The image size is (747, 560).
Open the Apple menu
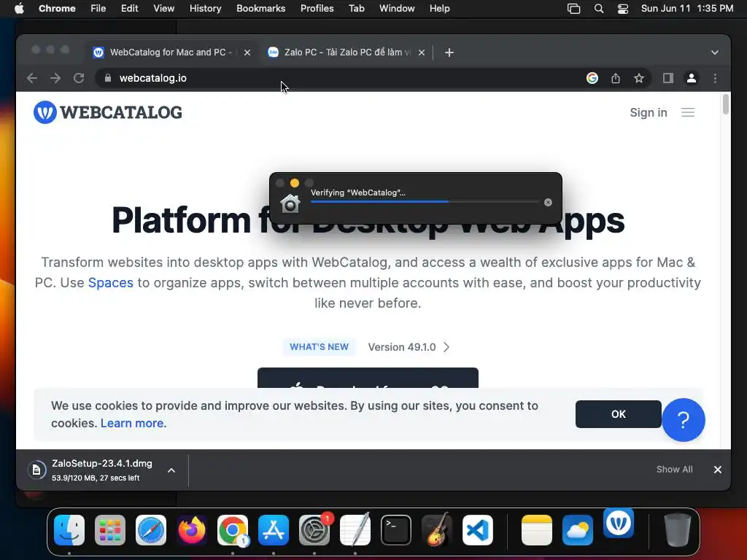pos(19,9)
